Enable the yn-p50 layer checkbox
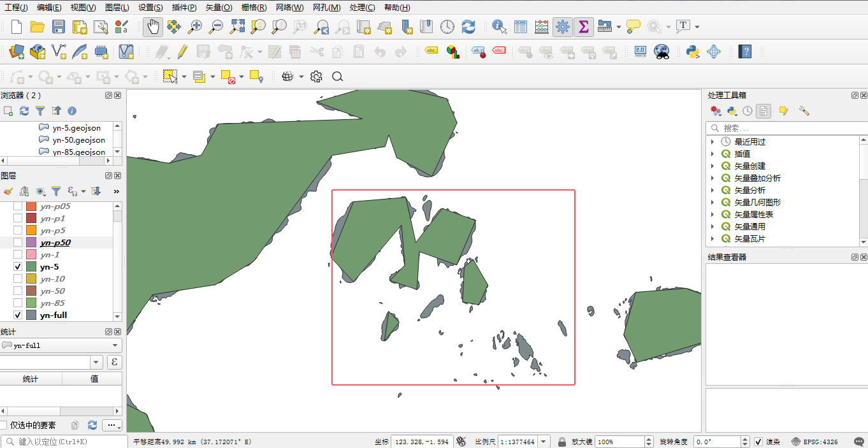The height and width of the screenshot is (448, 868). 18,243
